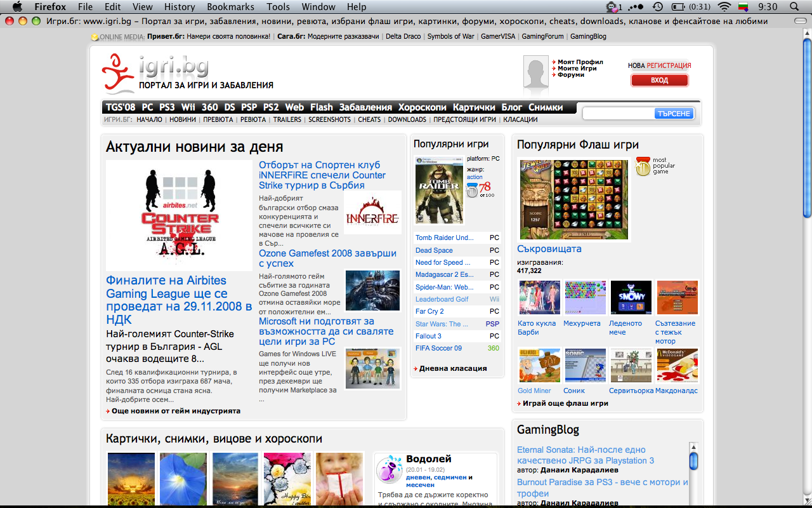Viewport: 812px width, 508px height.
Task: Select the Flash navigation tab
Action: point(322,107)
